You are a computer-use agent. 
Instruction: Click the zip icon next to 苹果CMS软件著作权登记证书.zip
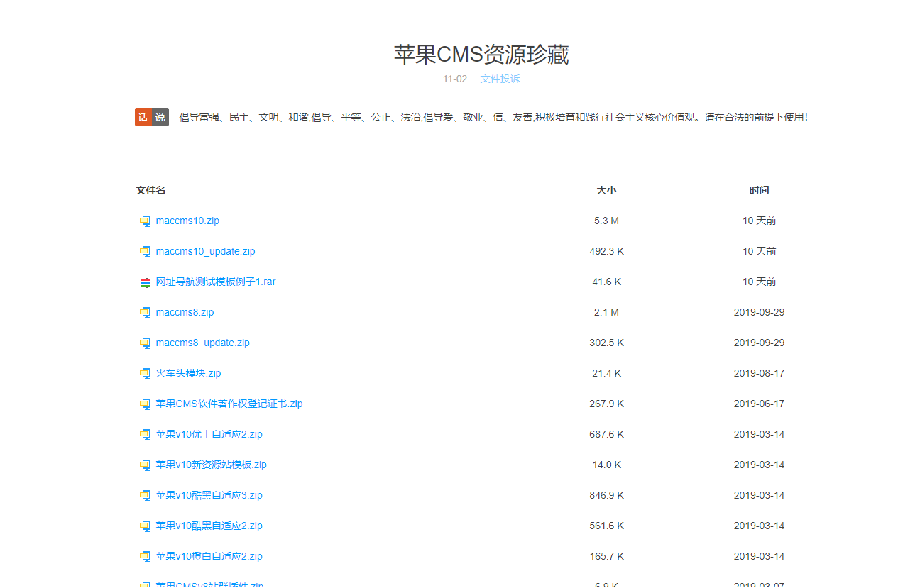145,404
